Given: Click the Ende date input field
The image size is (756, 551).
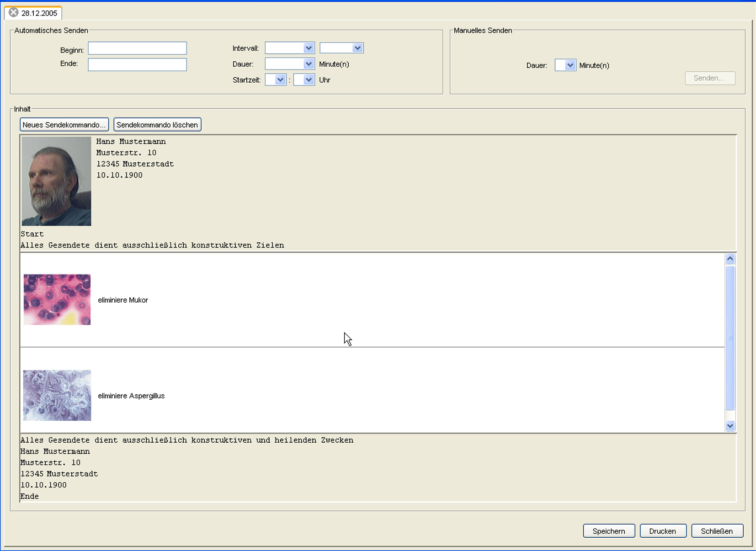Looking at the screenshot, I should pos(137,64).
